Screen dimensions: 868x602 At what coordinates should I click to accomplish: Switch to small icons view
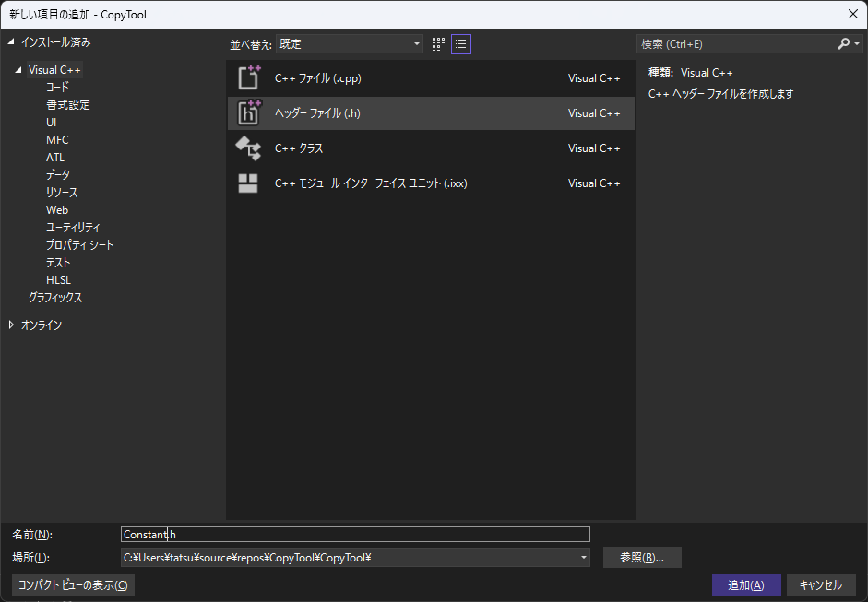coord(439,44)
